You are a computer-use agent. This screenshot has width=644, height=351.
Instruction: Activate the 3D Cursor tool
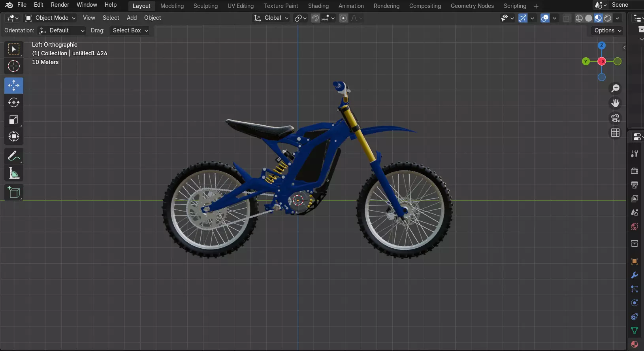click(x=14, y=66)
